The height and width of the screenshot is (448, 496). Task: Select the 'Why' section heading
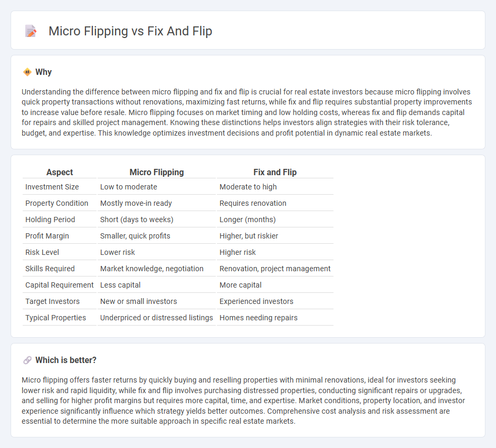click(43, 72)
